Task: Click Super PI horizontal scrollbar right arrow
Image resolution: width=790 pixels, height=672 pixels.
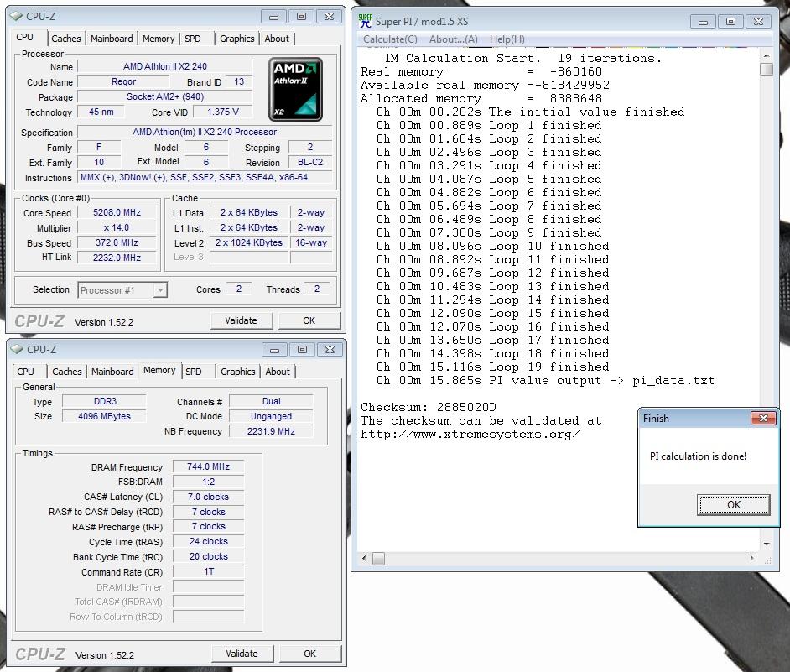Action: [751, 558]
